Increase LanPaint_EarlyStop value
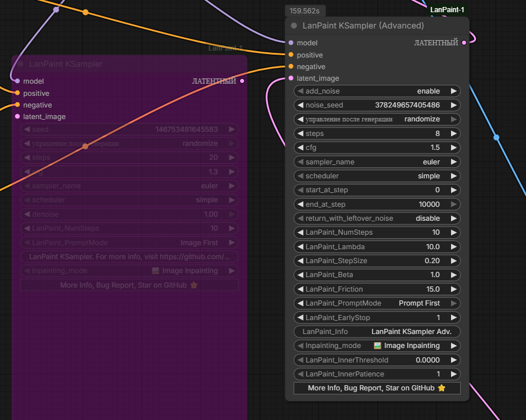The width and height of the screenshot is (526, 420). [x=453, y=317]
